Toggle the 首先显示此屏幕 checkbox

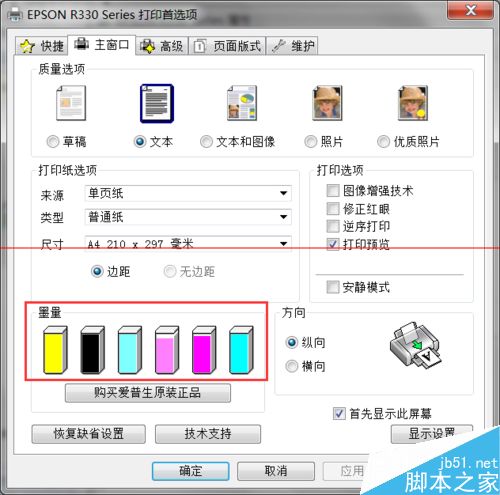coord(339,414)
